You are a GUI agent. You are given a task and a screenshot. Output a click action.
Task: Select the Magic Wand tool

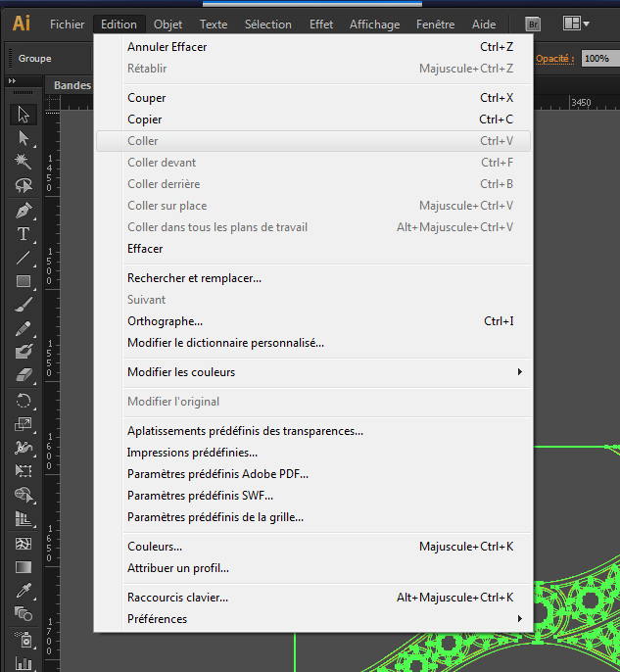[24, 162]
